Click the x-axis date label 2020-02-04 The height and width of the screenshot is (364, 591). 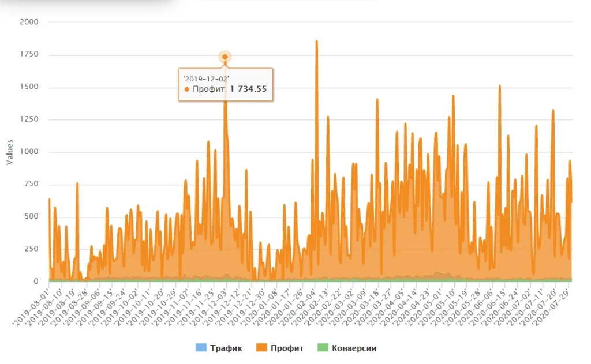[297, 307]
